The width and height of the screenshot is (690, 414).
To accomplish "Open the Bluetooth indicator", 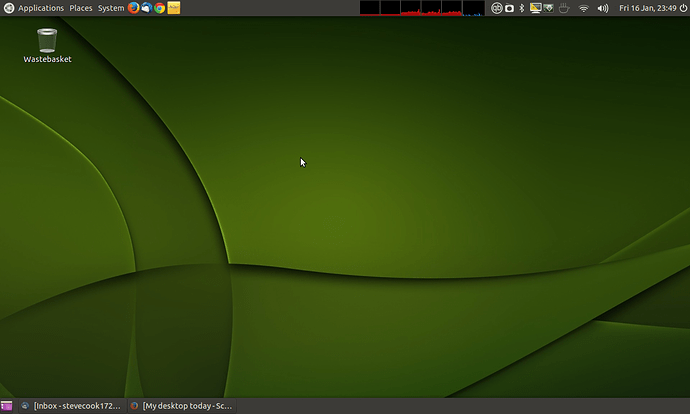I will pyautogui.click(x=522, y=8).
